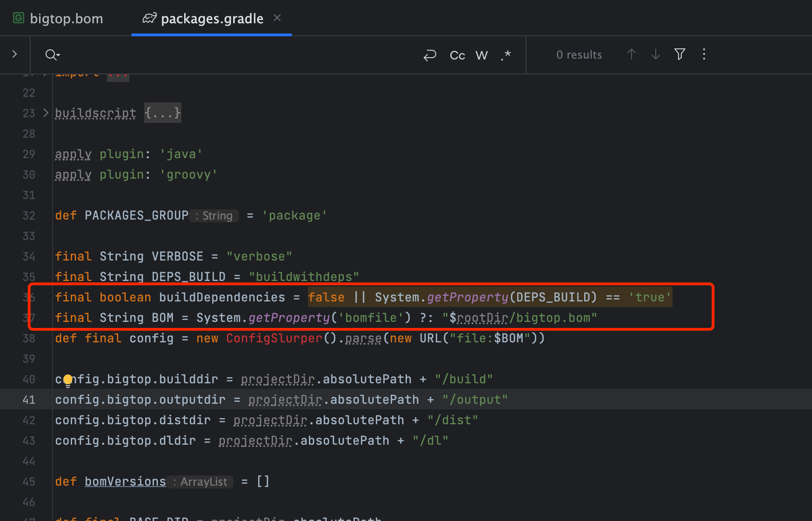Click line number 41 in the gutter
This screenshot has height=521, width=812.
click(x=29, y=400)
